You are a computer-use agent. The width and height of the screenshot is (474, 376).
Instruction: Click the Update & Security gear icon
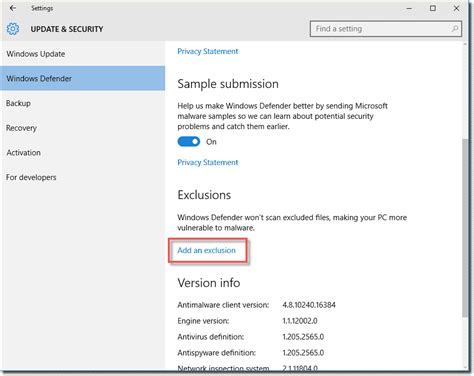(13, 29)
